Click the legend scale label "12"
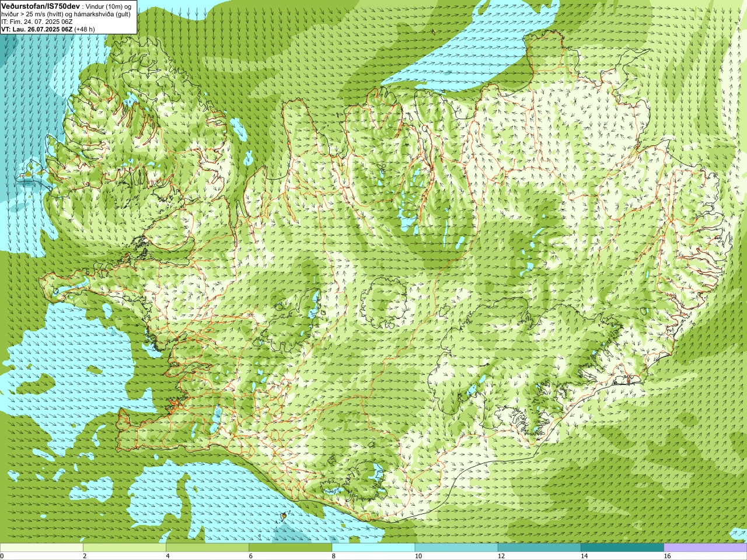The width and height of the screenshot is (747, 560). pyautogui.click(x=501, y=556)
